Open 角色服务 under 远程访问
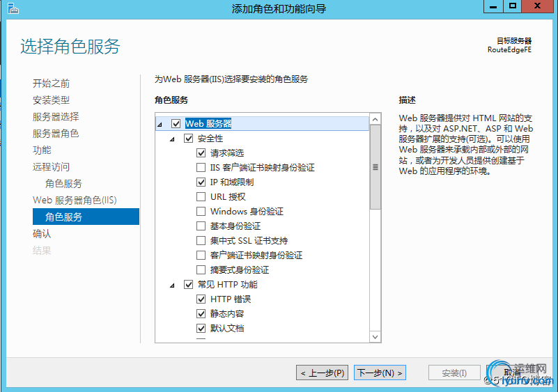Viewport: 558px width, 392px height. coord(63,184)
